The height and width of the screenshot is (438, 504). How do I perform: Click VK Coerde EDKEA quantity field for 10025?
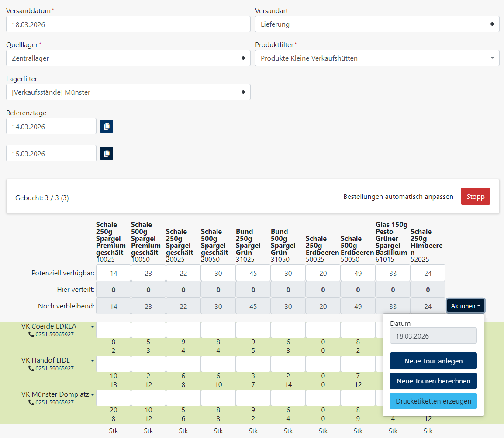click(x=114, y=330)
